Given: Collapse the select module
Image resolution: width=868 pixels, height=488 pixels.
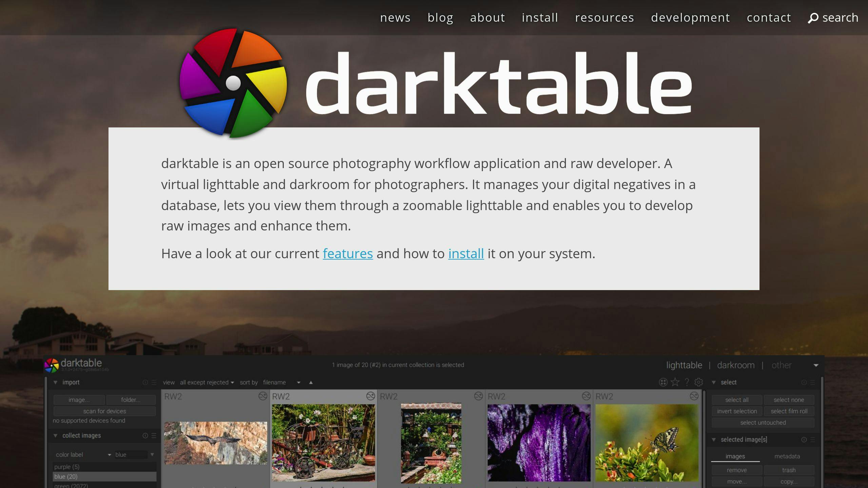Looking at the screenshot, I should pos(713,382).
